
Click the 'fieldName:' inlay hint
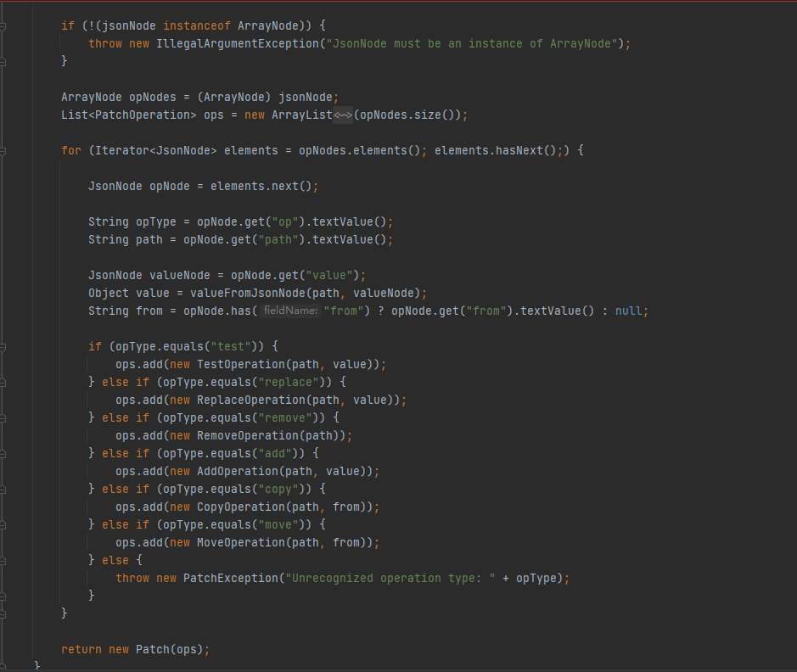click(x=290, y=311)
